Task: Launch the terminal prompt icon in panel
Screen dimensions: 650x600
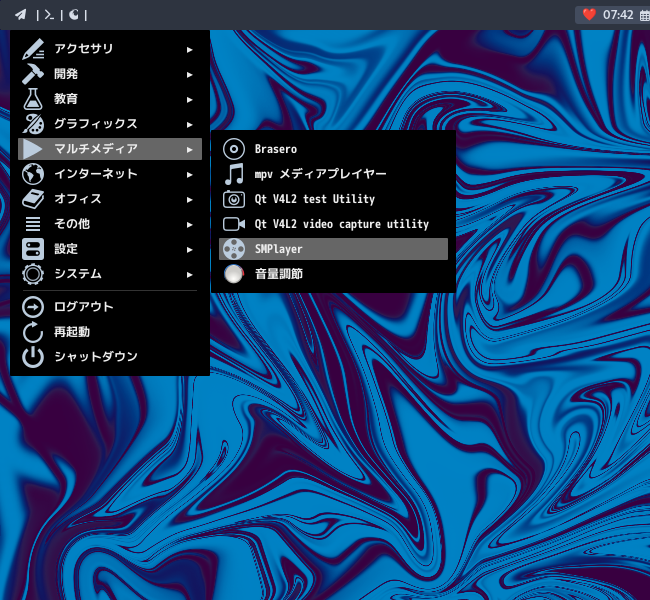Action: coord(49,15)
